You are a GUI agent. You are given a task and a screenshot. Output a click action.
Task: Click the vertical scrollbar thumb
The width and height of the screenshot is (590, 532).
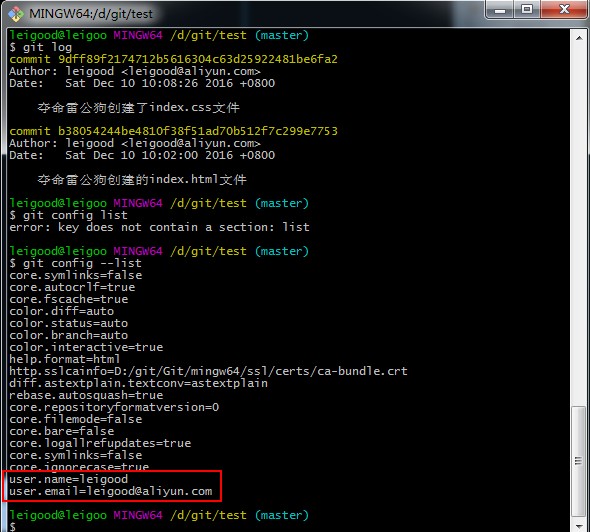[x=578, y=461]
